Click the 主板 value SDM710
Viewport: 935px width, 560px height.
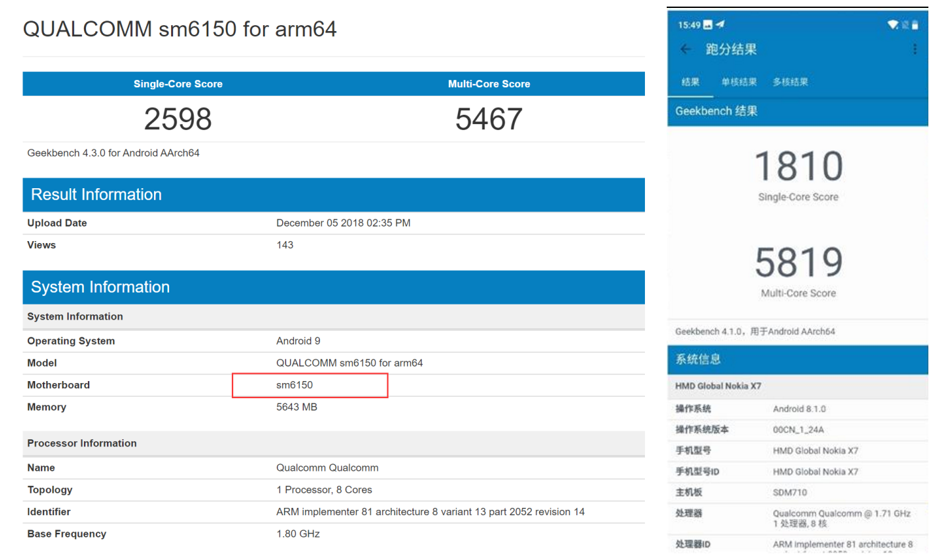click(x=790, y=493)
